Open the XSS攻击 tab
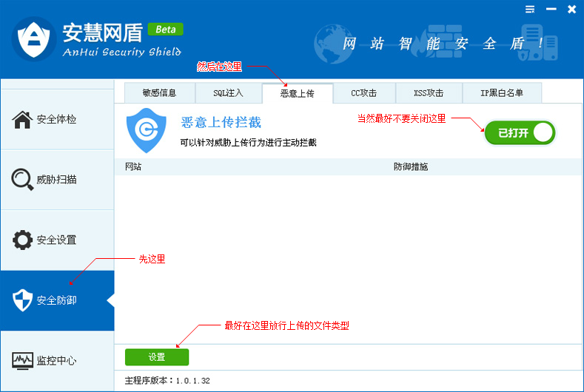This screenshot has height=392, width=584. [429, 93]
